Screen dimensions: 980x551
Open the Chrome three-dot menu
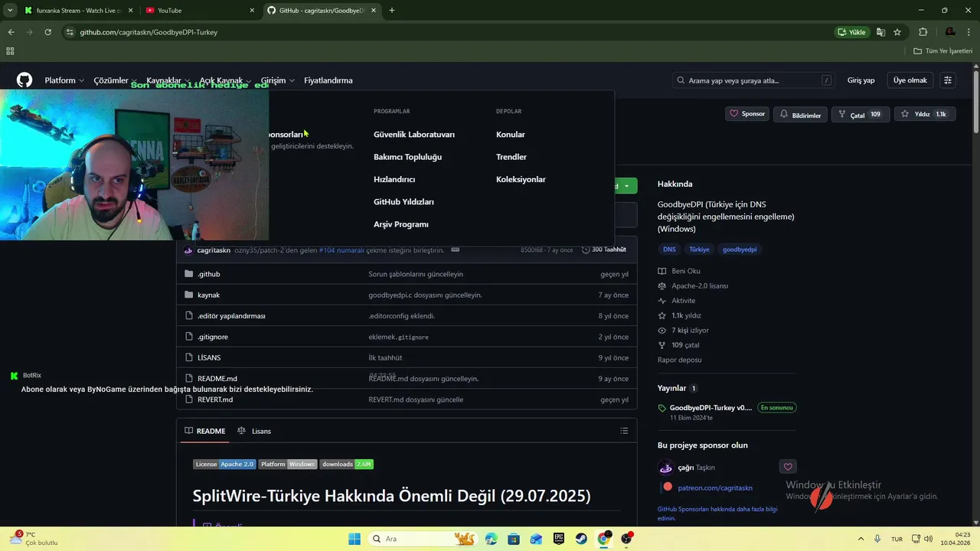(969, 32)
